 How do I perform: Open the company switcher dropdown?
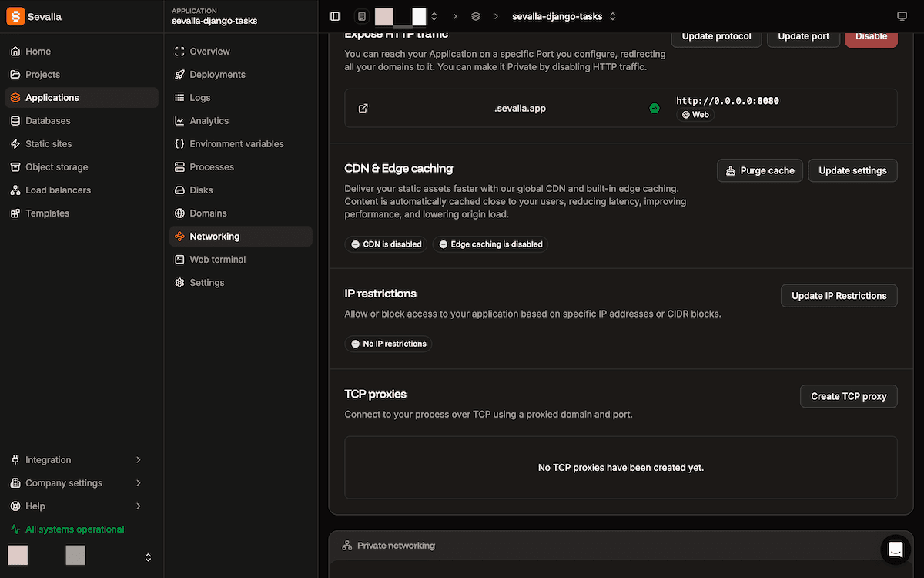[x=434, y=16]
